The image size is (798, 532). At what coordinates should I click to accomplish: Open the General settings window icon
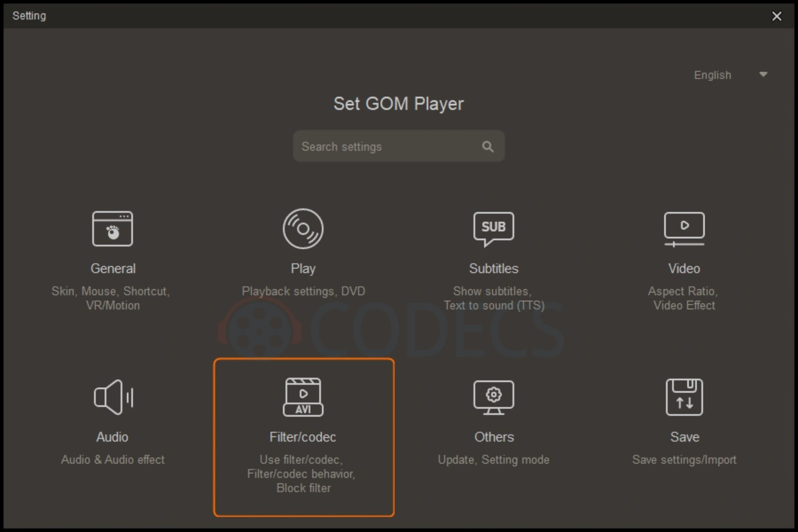(112, 229)
